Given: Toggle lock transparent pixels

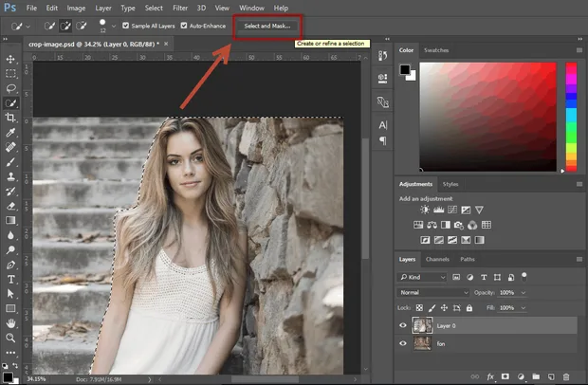Looking at the screenshot, I should pos(419,308).
